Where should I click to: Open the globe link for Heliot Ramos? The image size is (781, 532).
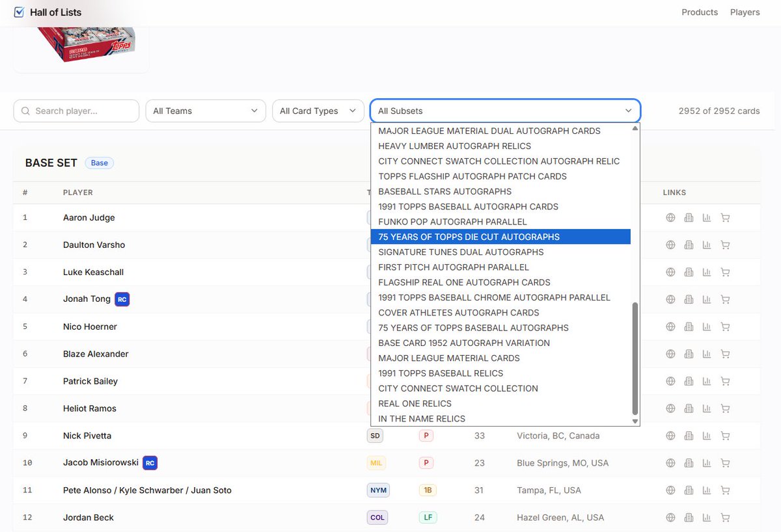670,409
